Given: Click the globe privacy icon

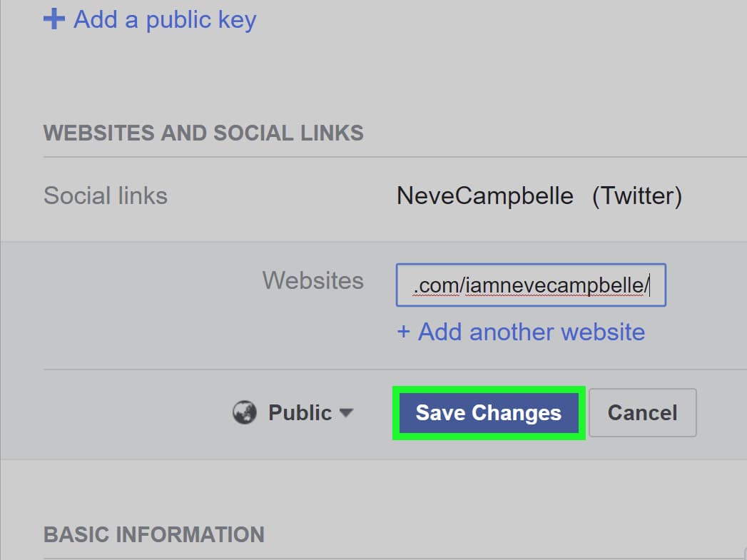Looking at the screenshot, I should tap(245, 412).
